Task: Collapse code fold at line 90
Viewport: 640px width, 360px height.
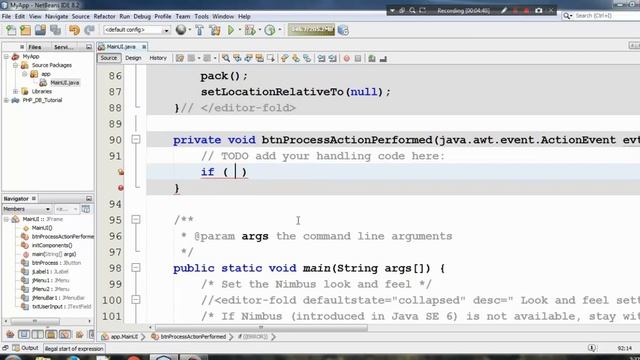Action: point(136,140)
